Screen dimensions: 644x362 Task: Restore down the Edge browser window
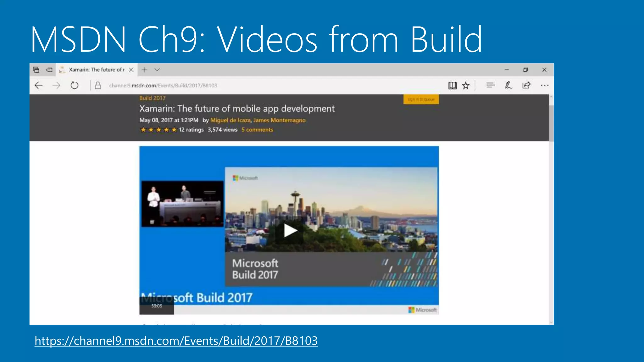[525, 70]
